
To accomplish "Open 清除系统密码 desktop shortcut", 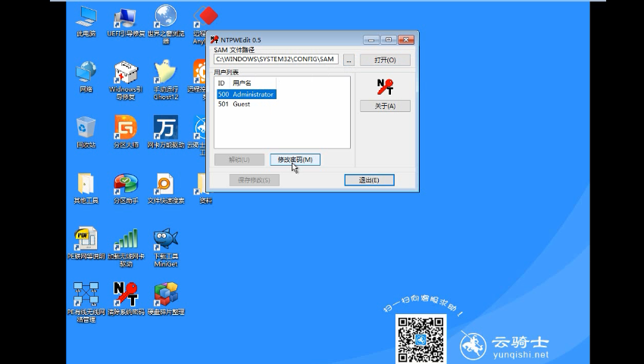I will 126,299.
